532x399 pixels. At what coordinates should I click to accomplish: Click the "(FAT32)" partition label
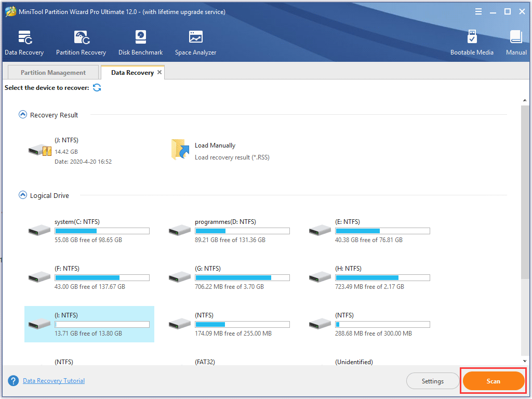(x=205, y=362)
